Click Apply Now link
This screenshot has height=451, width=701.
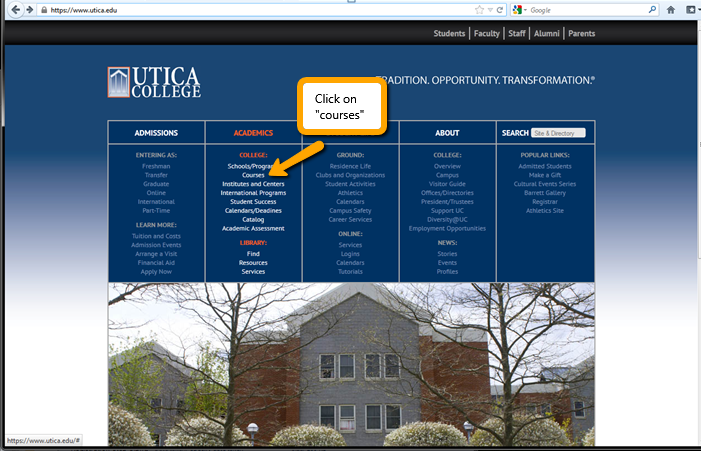tap(156, 272)
